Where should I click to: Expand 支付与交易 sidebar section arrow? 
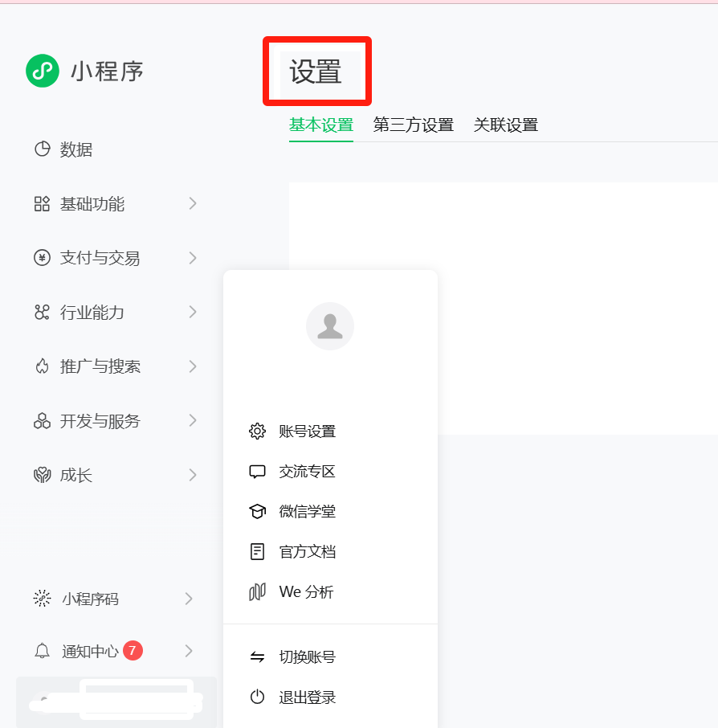pos(193,258)
